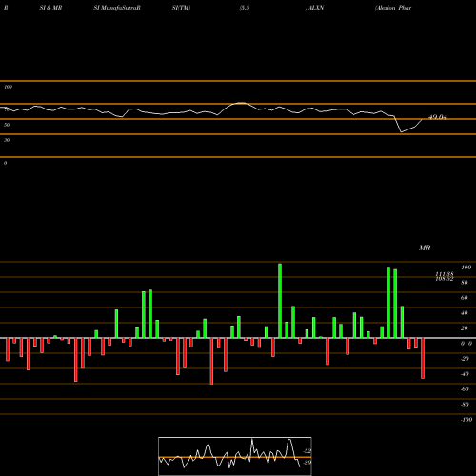Click the RSI axis label 50
Viewport: 476px width, 476px height.
pyautogui.click(x=7, y=125)
